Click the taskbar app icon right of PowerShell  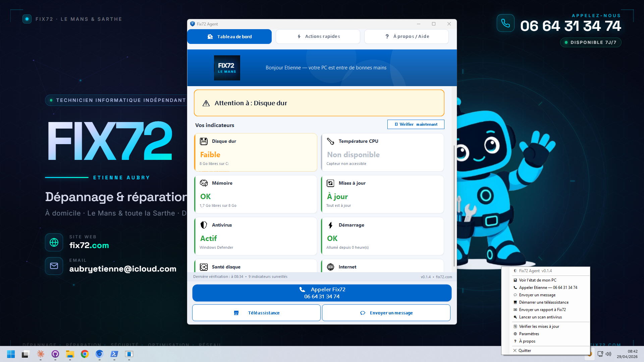point(129,354)
